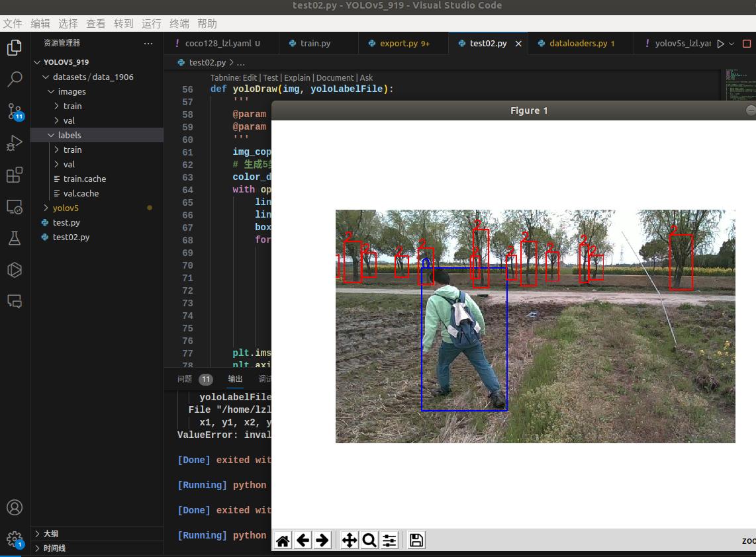Click the matplotlib Save figure icon
756x557 pixels.
(416, 540)
